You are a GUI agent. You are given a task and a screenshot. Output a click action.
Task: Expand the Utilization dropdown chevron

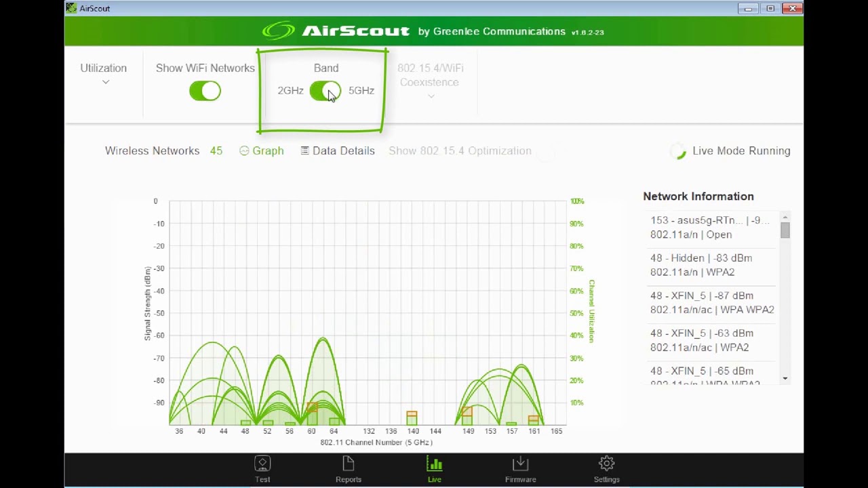[x=105, y=82]
